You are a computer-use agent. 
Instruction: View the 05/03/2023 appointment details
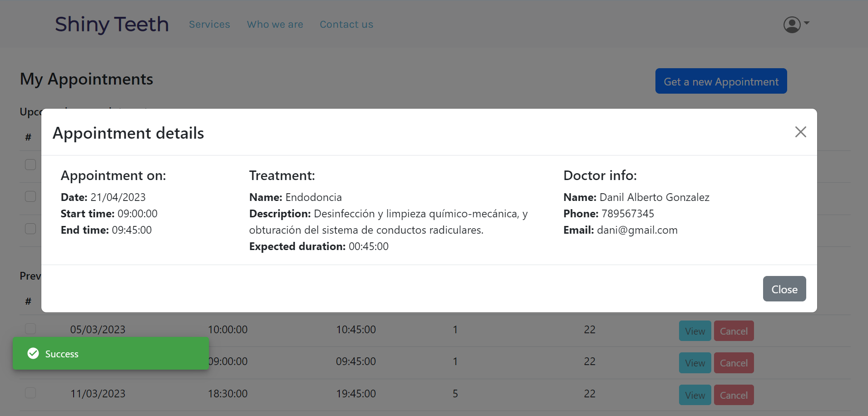tap(694, 331)
